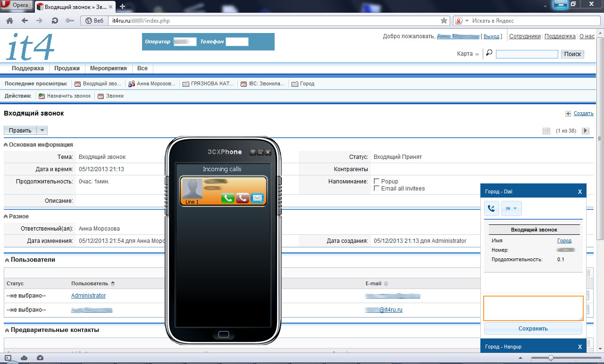This screenshot has width=604, height=364.
Task: Close the Город - Hangup panel
Action: pyautogui.click(x=579, y=347)
